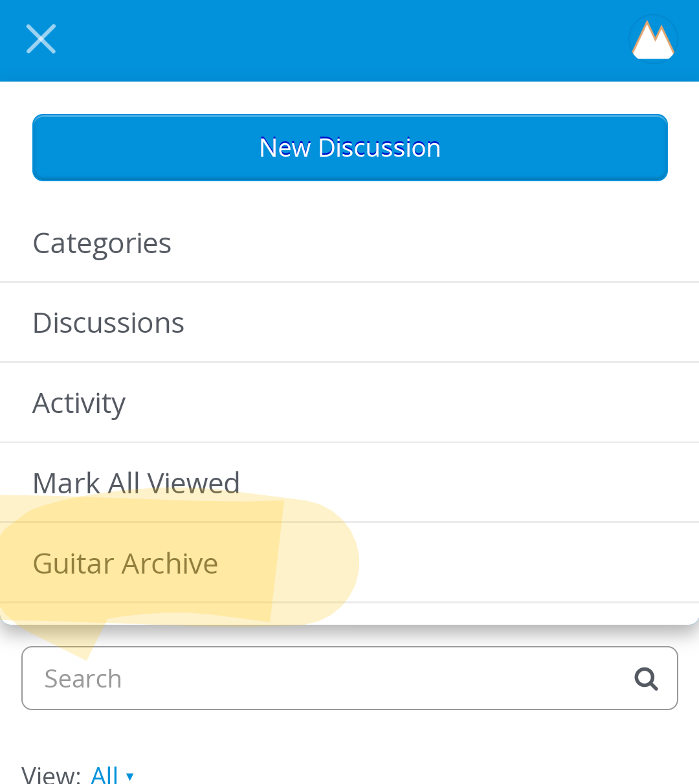Start a New Discussion
This screenshot has width=699, height=784.
click(x=349, y=148)
